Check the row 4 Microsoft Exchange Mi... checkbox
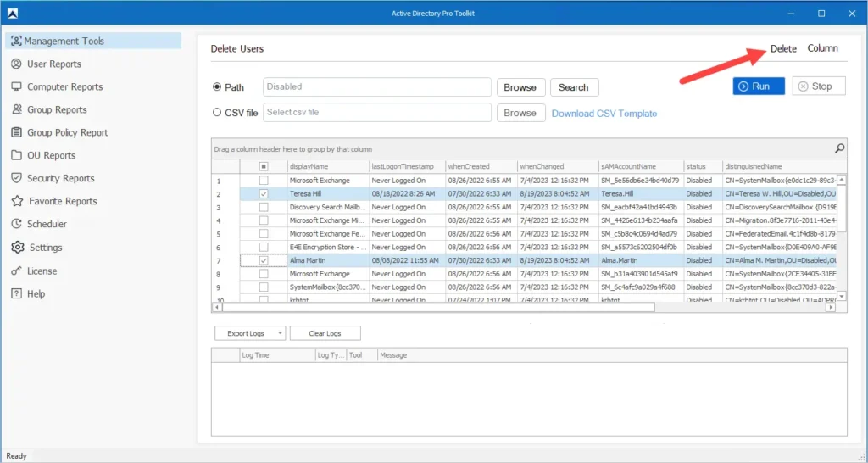The width and height of the screenshot is (868, 463). point(264,220)
